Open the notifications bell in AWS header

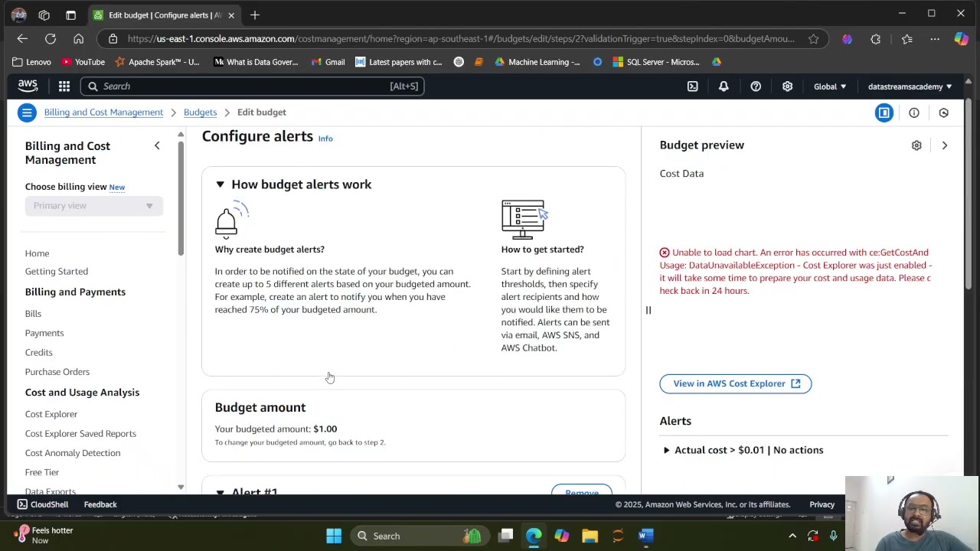[x=724, y=86]
